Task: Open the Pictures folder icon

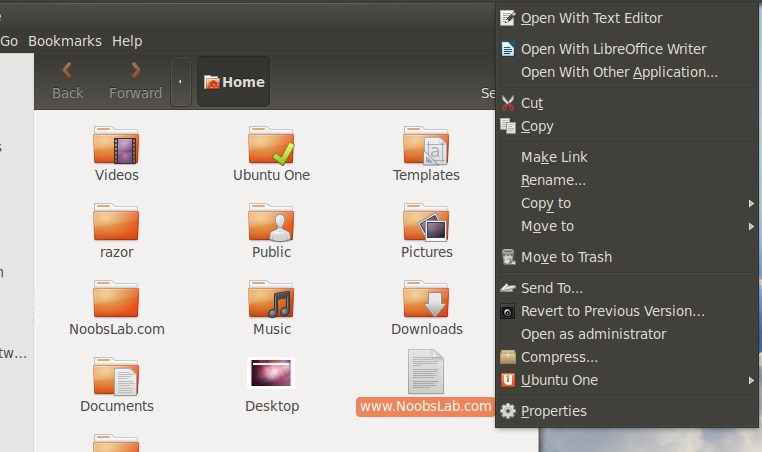Action: [426, 222]
